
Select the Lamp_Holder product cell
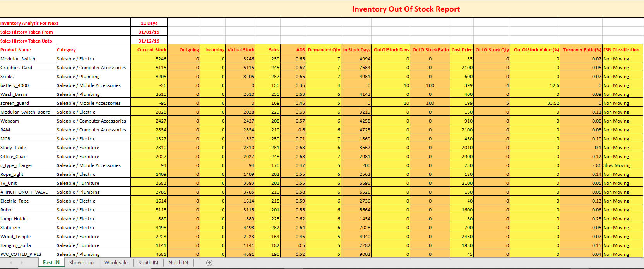[28, 218]
